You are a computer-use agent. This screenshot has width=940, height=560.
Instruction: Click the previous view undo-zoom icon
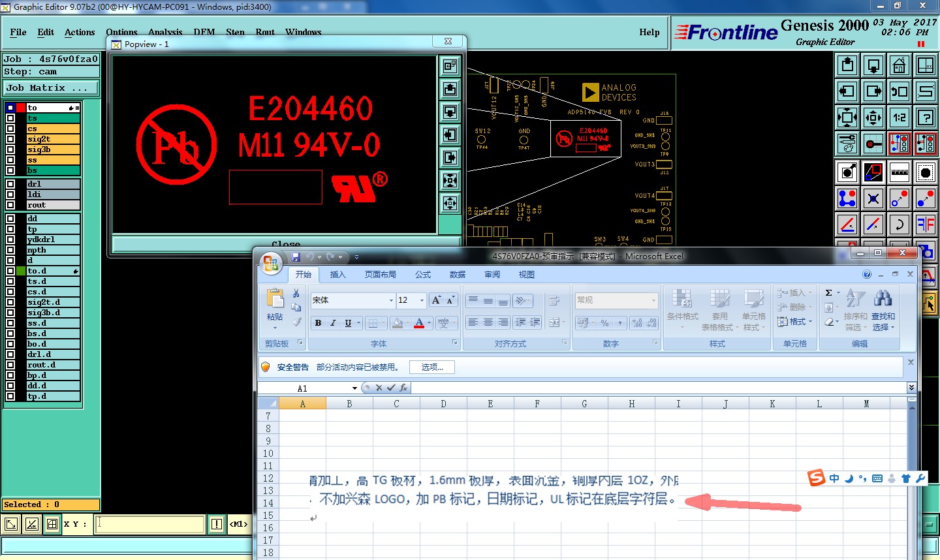tap(900, 91)
